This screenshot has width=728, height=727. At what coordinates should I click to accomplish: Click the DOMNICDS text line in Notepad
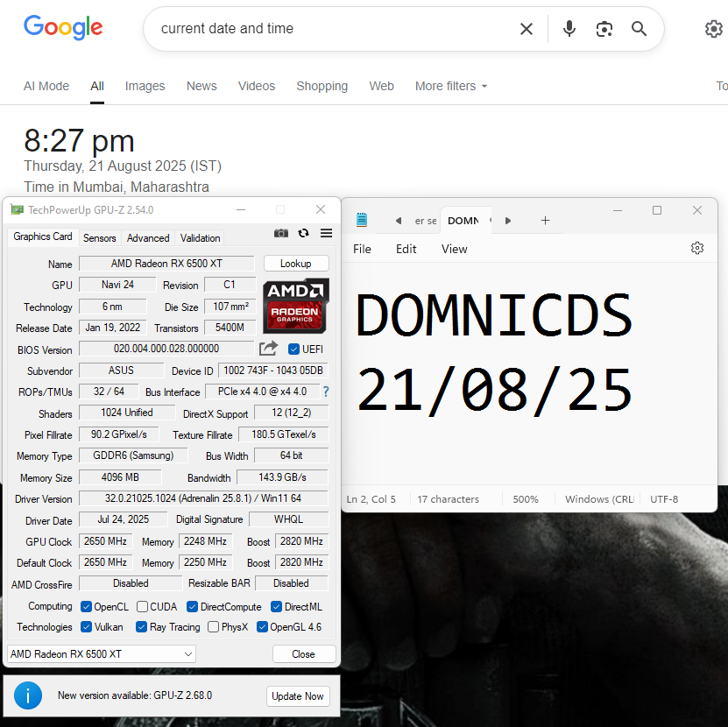click(494, 315)
